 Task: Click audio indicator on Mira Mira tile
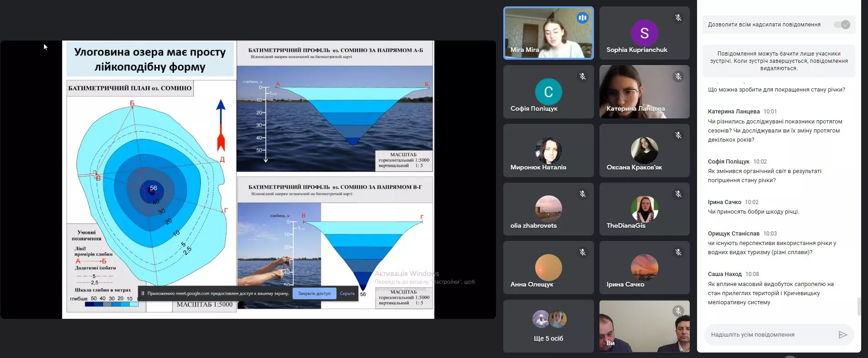point(582,18)
